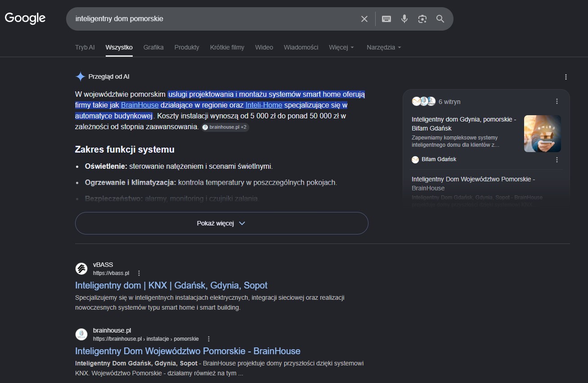Click the brainhouse.pl site favicon
Image resolution: width=588 pixels, height=383 pixels.
tap(81, 334)
